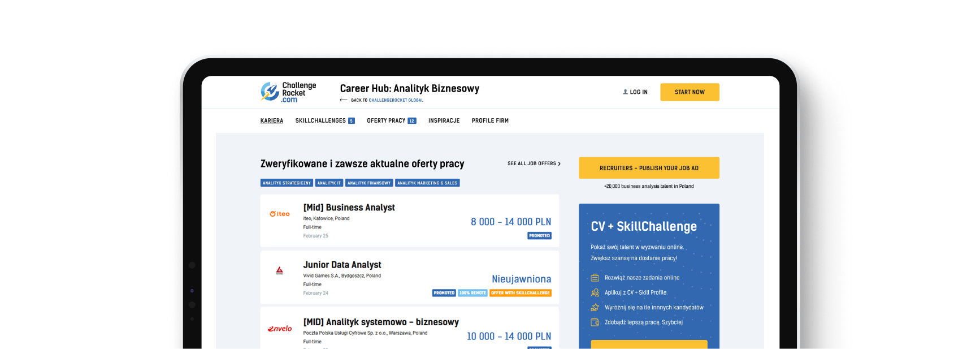Filter by ANALITYK STRATEGICZNY tag
980x349 pixels.
(287, 183)
